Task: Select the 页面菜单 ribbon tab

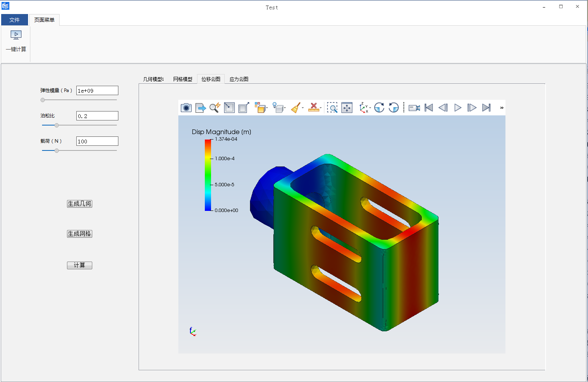Action: click(x=44, y=20)
